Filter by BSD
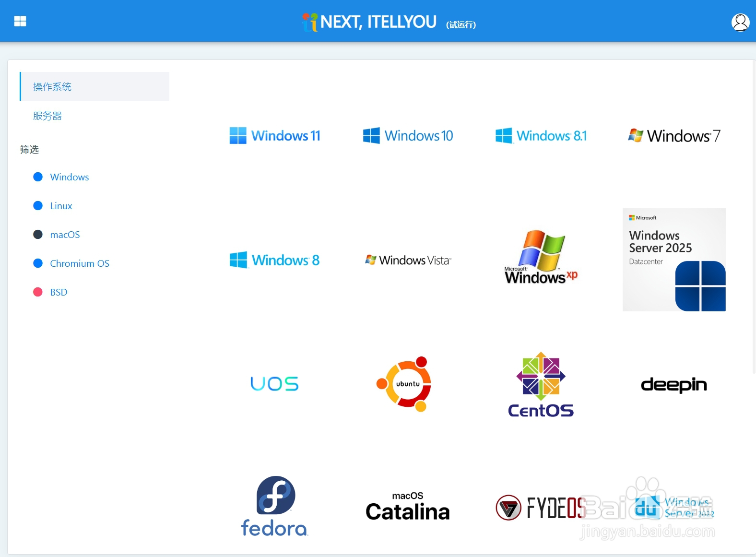 pyautogui.click(x=59, y=292)
